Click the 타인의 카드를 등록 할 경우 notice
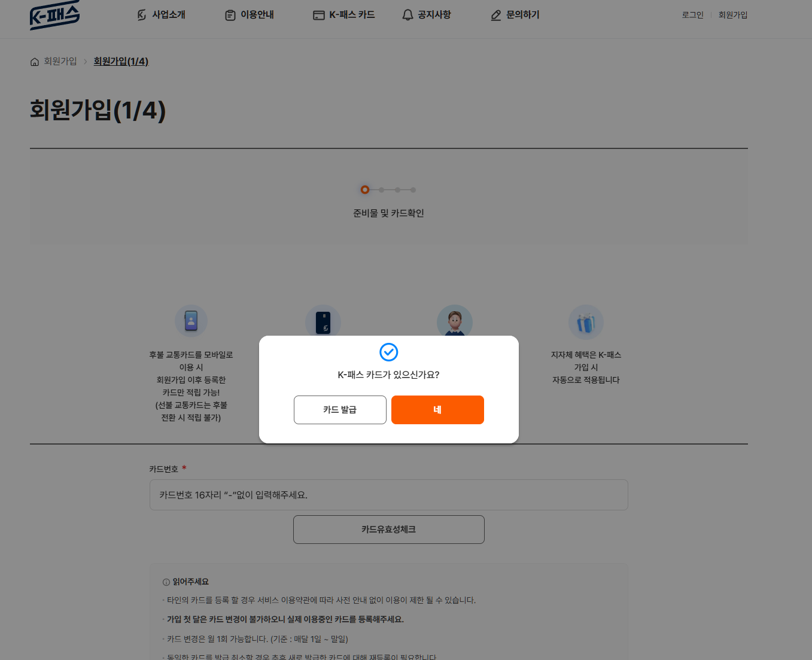Image resolution: width=812 pixels, height=660 pixels. pyautogui.click(x=321, y=600)
